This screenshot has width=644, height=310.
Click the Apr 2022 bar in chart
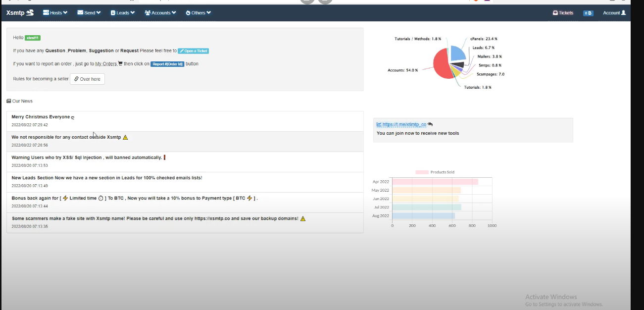point(435,182)
